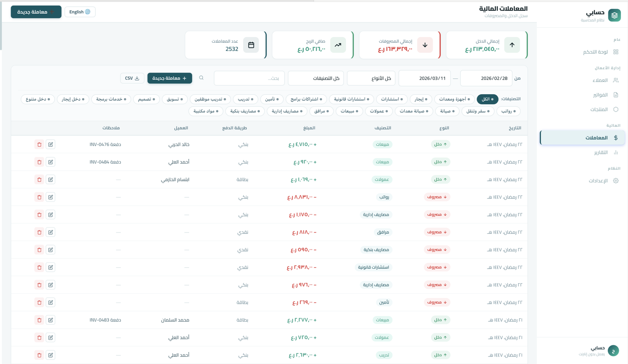Click the trending arrow icon in صافي الربح card
The height and width of the screenshot is (364, 628).
tap(338, 45)
